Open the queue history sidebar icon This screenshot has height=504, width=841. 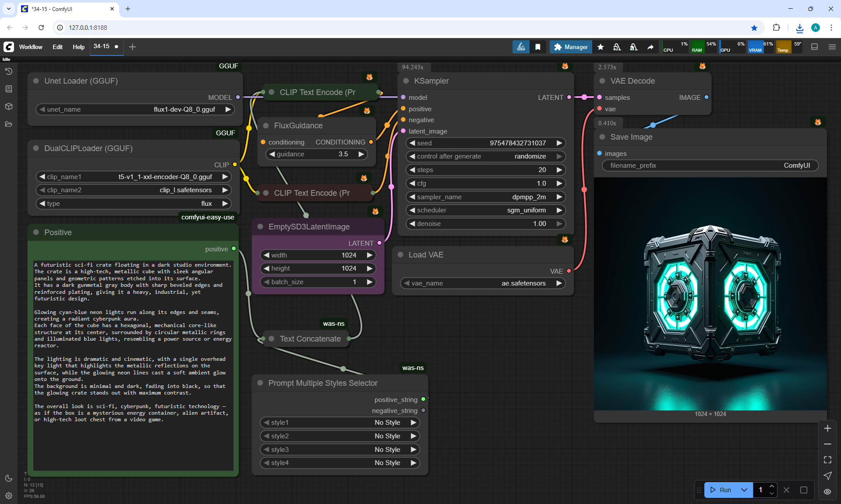coord(9,71)
